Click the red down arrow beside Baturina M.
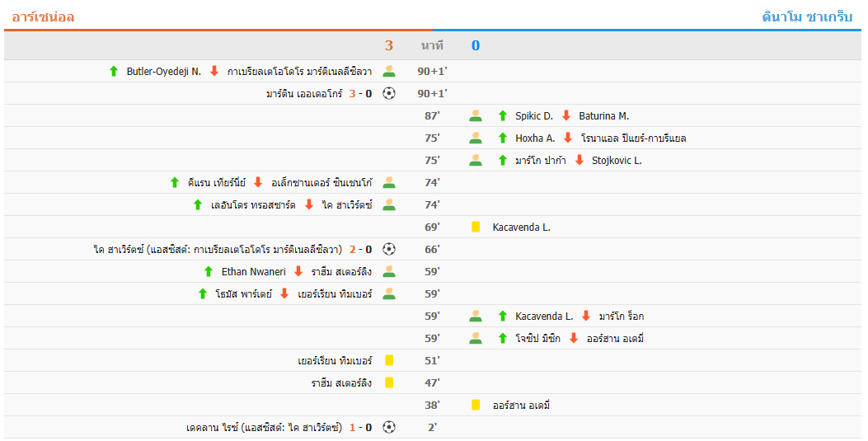868x441 pixels. [566, 115]
